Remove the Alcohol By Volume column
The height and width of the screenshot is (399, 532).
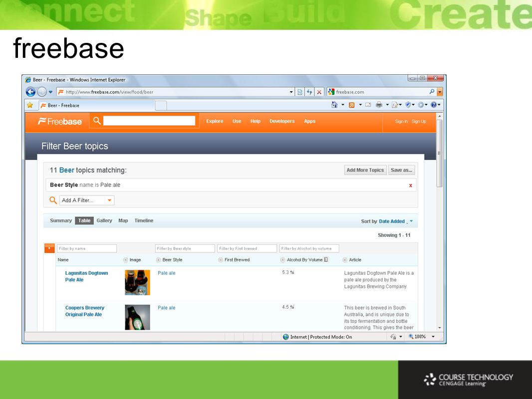point(282,260)
